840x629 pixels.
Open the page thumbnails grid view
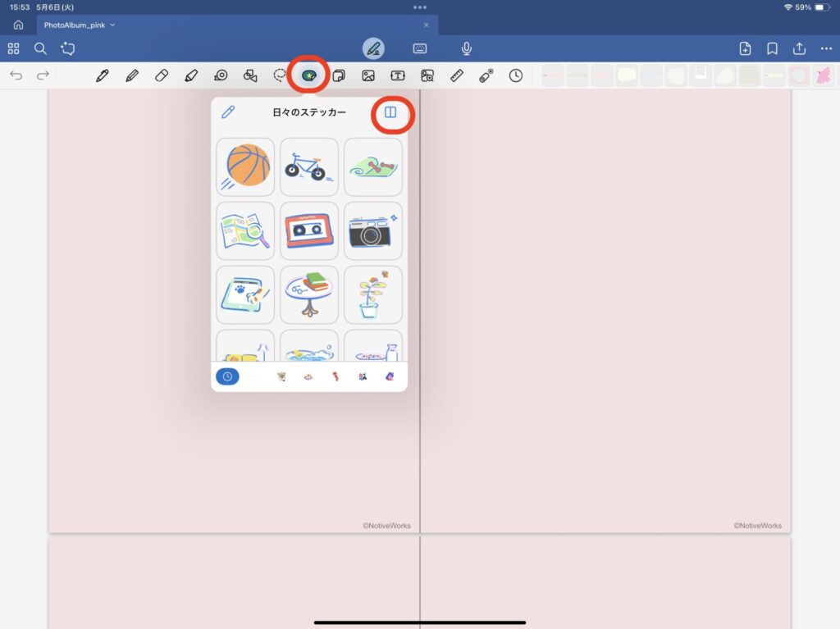click(13, 48)
